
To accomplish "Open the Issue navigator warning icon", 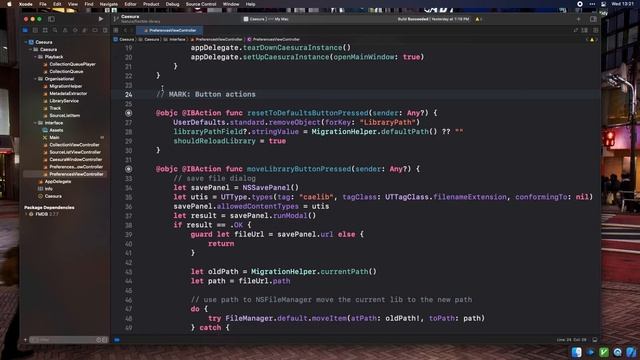I will coord(65,30).
